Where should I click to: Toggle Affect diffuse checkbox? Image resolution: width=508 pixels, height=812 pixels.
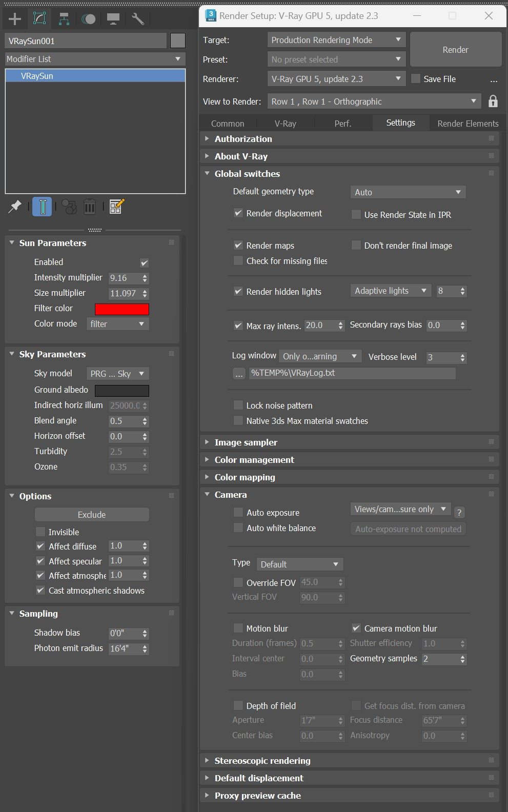tap(40, 546)
